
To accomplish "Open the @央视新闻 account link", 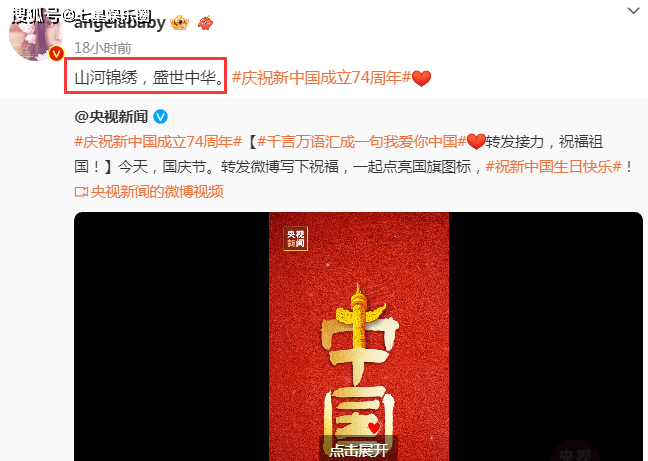I will click(111, 117).
